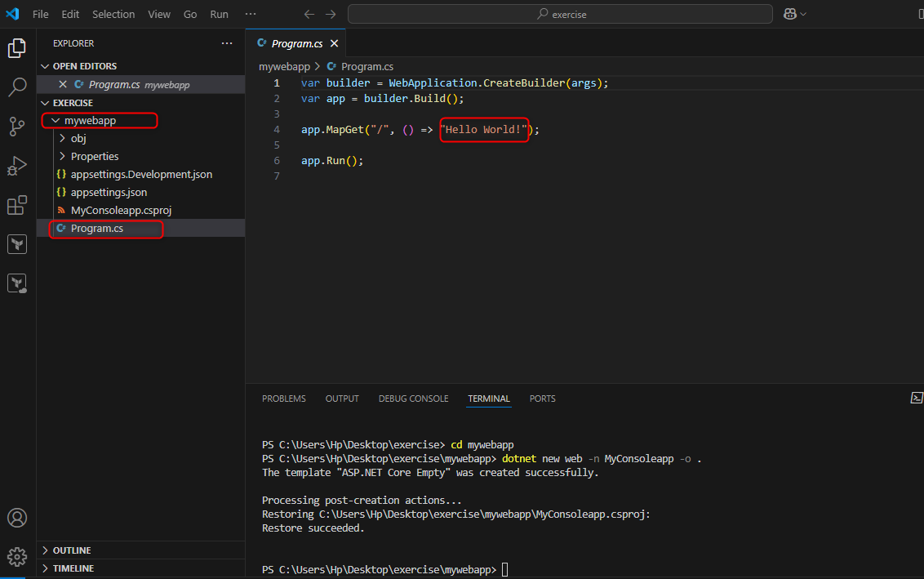Close Program.cs in the Open Editors list
The image size is (924, 579).
tap(63, 84)
